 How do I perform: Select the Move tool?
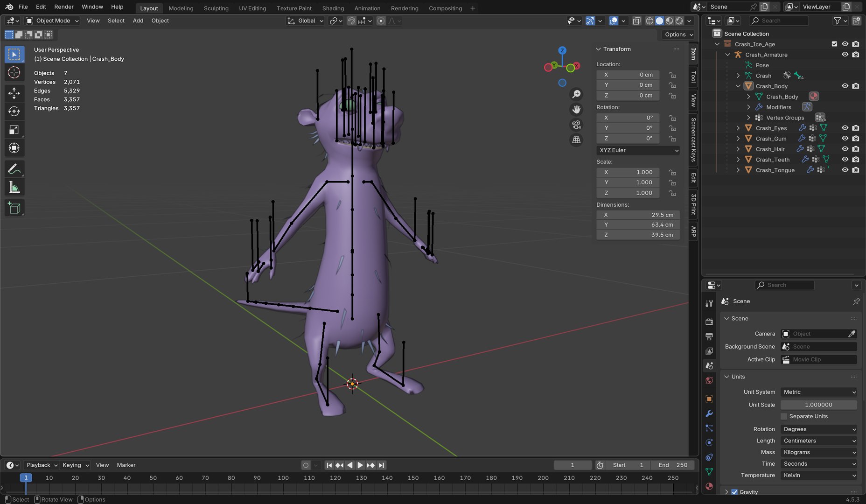[x=14, y=93]
